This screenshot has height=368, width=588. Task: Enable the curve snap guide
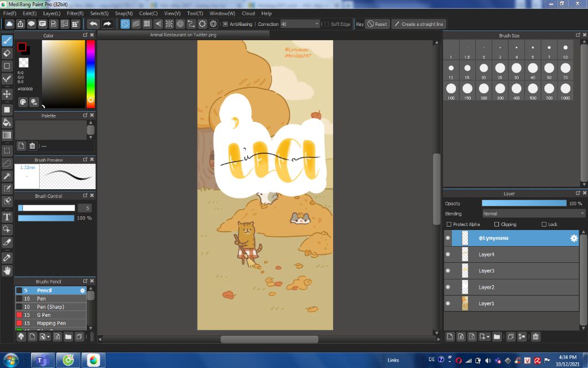[191, 24]
